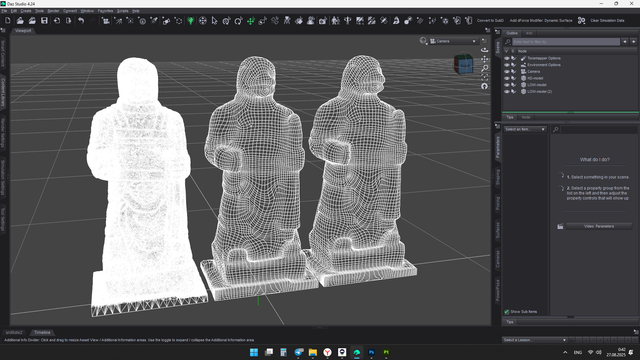The height and width of the screenshot is (360, 640).
Task: Open the Window menu
Action: pyautogui.click(x=87, y=11)
